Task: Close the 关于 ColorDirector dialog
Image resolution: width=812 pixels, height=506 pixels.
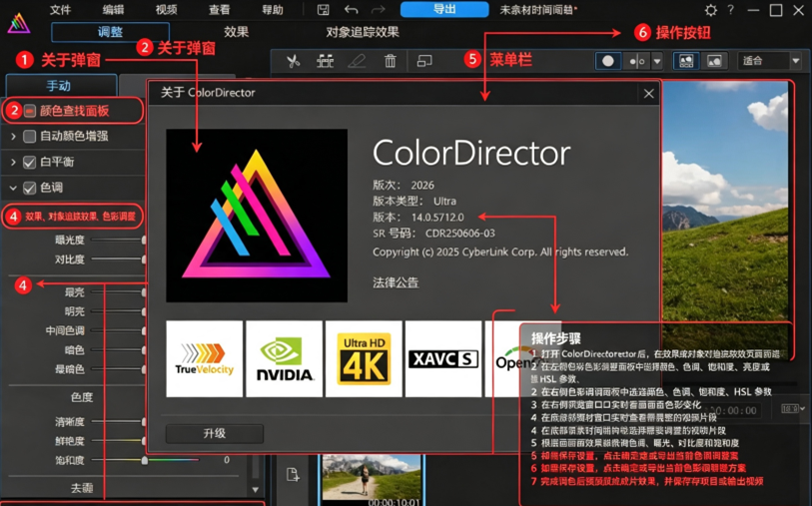Action: [x=648, y=94]
